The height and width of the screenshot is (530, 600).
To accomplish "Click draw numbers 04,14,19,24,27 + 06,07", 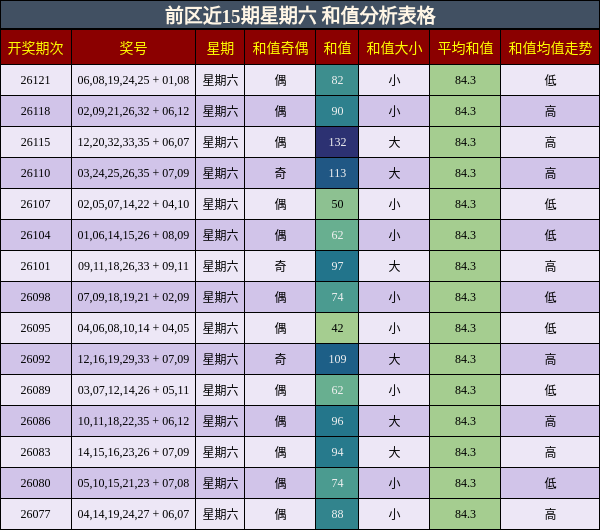I will pyautogui.click(x=133, y=514).
